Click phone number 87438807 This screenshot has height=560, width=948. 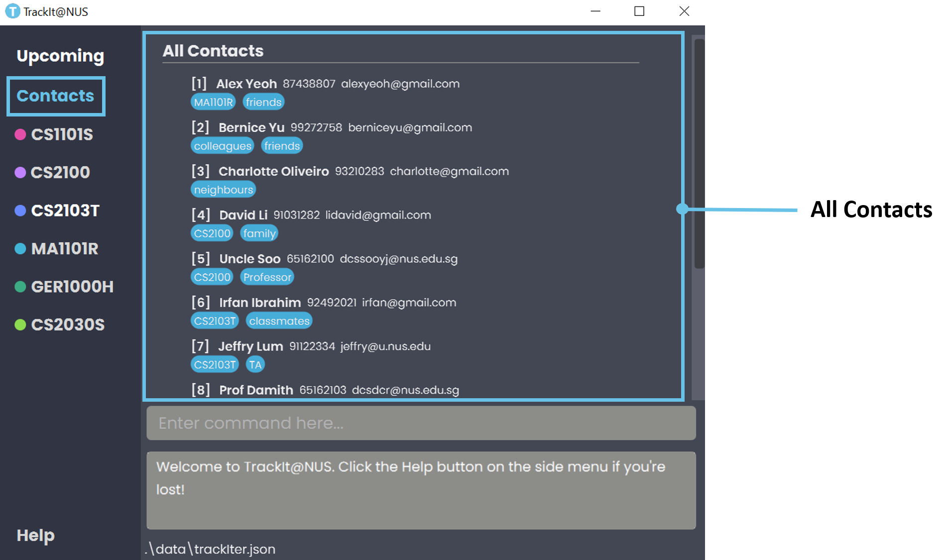[x=309, y=84]
